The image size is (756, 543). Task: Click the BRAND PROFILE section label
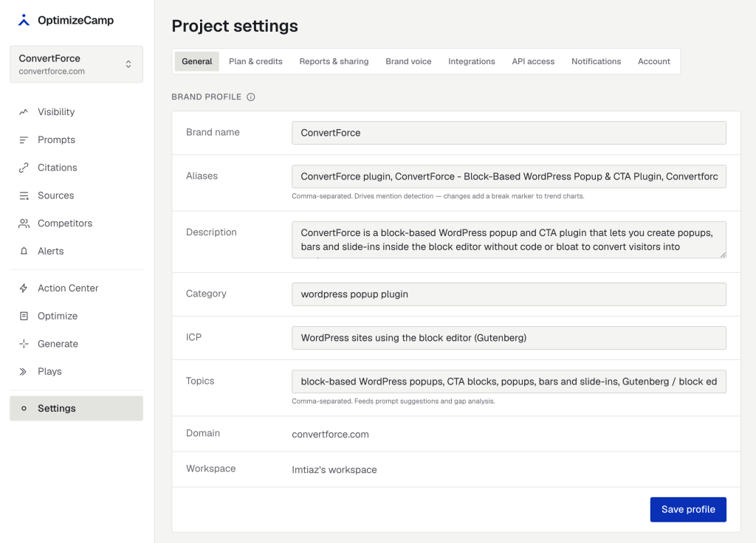pos(207,97)
